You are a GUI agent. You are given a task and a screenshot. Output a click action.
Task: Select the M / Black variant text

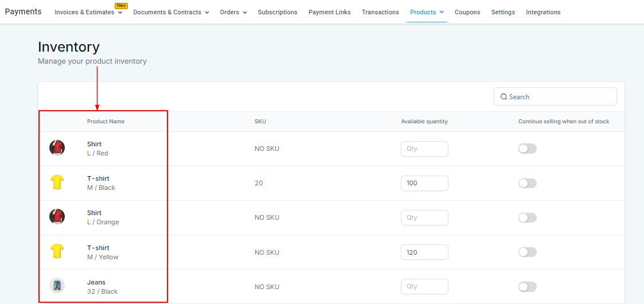pos(101,188)
